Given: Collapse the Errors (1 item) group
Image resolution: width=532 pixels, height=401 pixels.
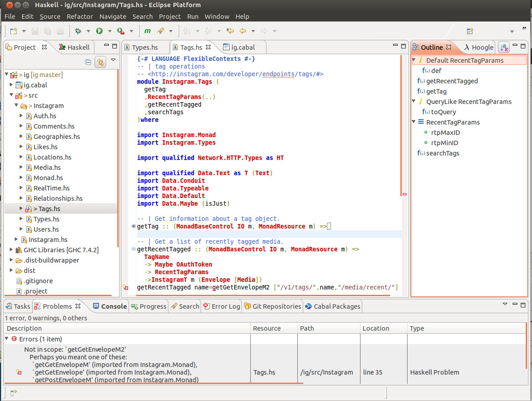Looking at the screenshot, I should (x=6, y=339).
